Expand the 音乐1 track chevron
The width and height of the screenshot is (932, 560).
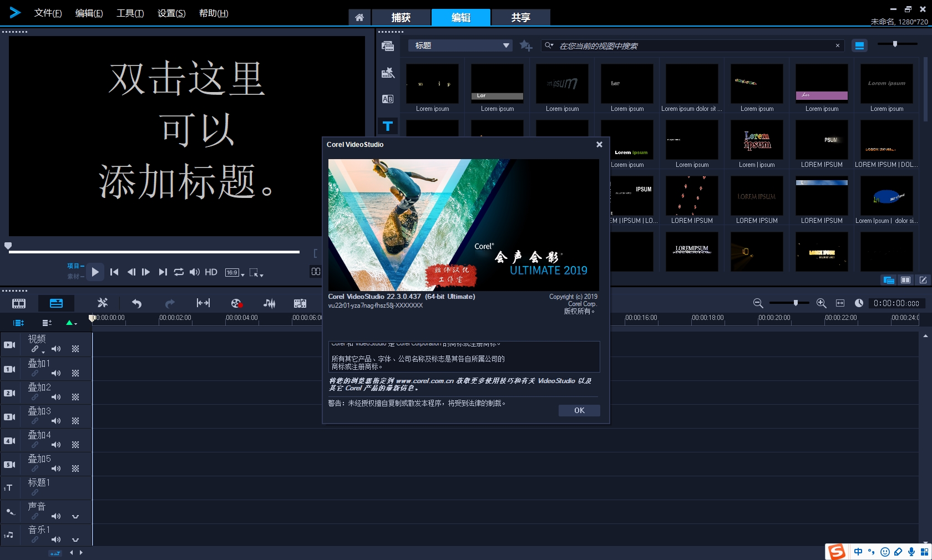point(75,539)
